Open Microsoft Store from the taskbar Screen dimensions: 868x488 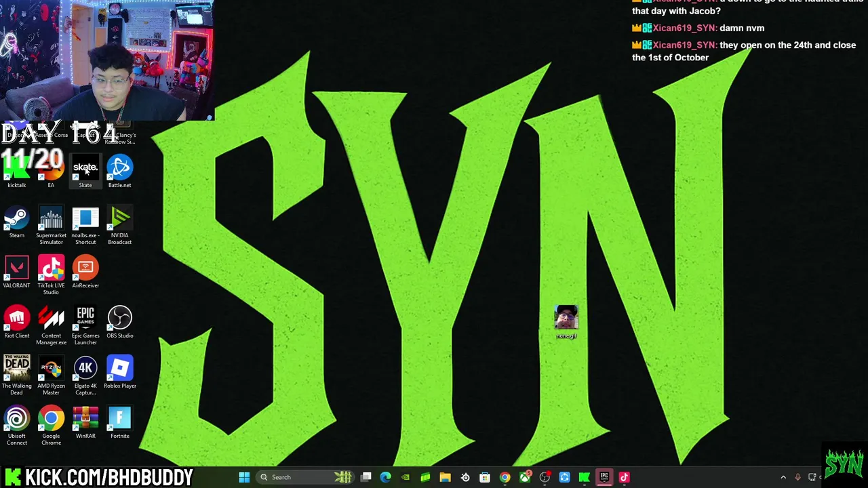tap(485, 477)
